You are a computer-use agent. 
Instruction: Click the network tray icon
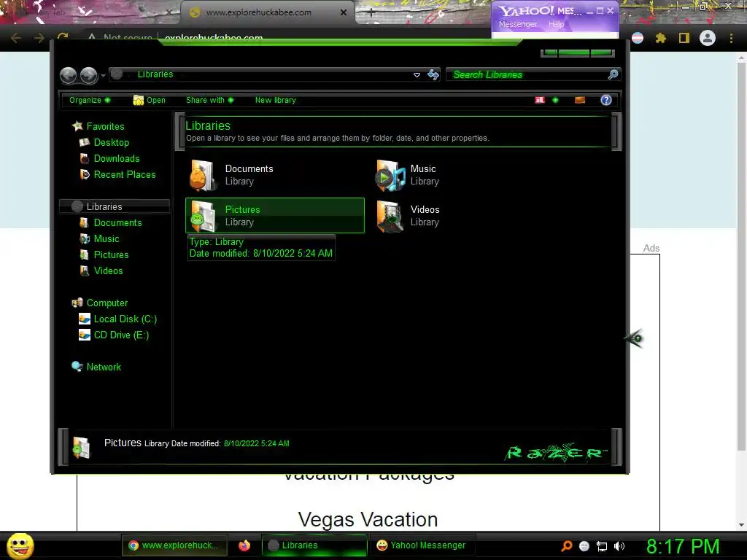pyautogui.click(x=602, y=546)
